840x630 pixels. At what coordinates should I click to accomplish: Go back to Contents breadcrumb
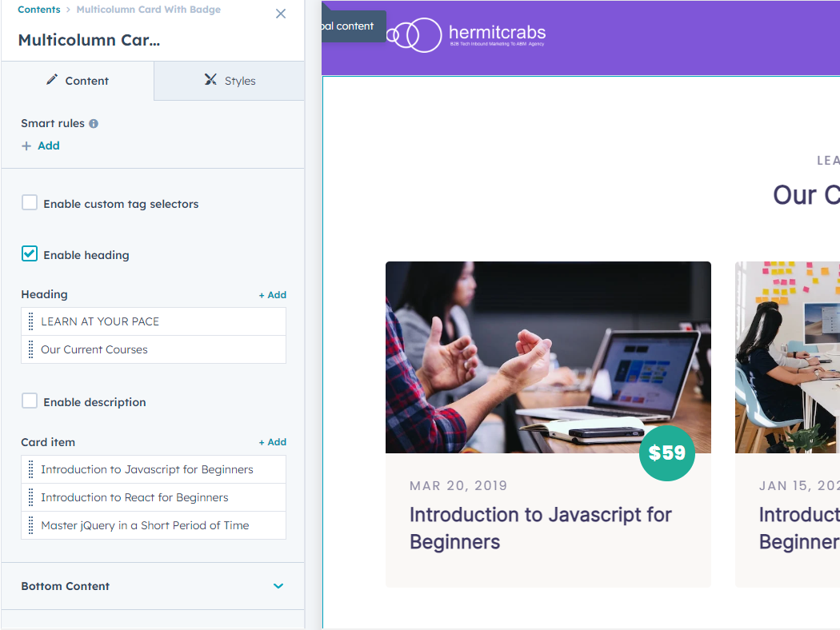click(38, 10)
